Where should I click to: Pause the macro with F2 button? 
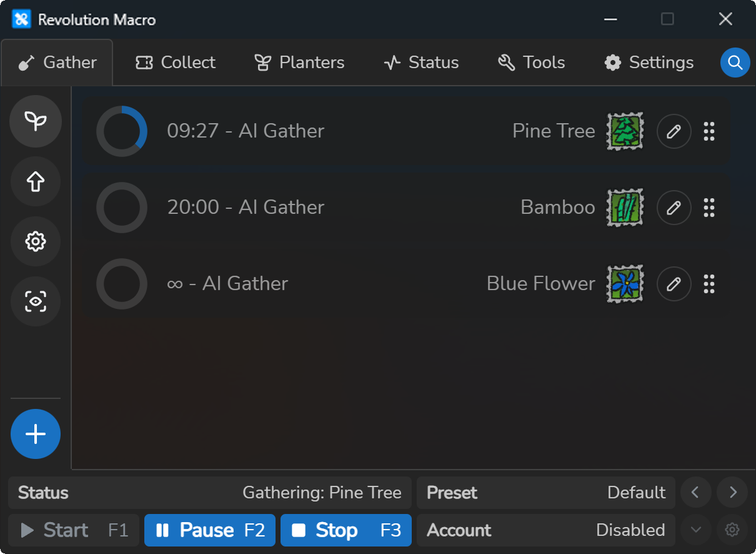point(210,530)
